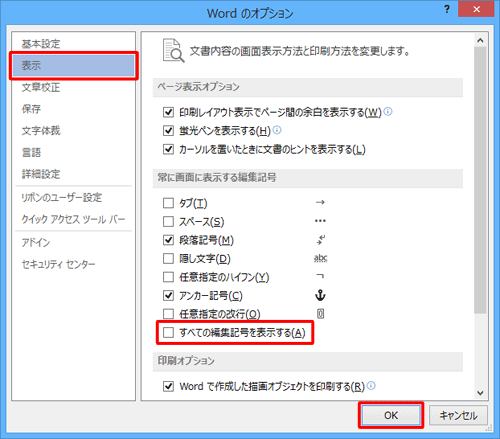This screenshot has width=500, height=439.
Task: Click 文書内容の画面表示方法と印刷方法を変更します text
Action: [x=299, y=51]
